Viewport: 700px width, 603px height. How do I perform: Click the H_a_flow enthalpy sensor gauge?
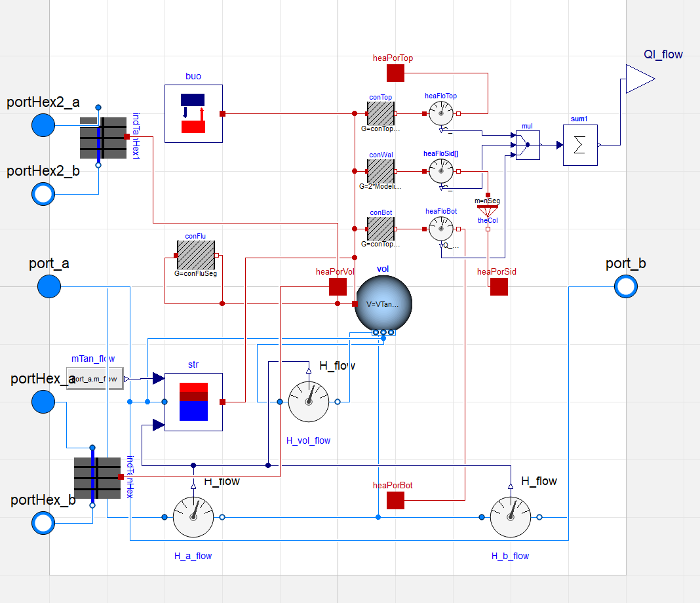193,517
